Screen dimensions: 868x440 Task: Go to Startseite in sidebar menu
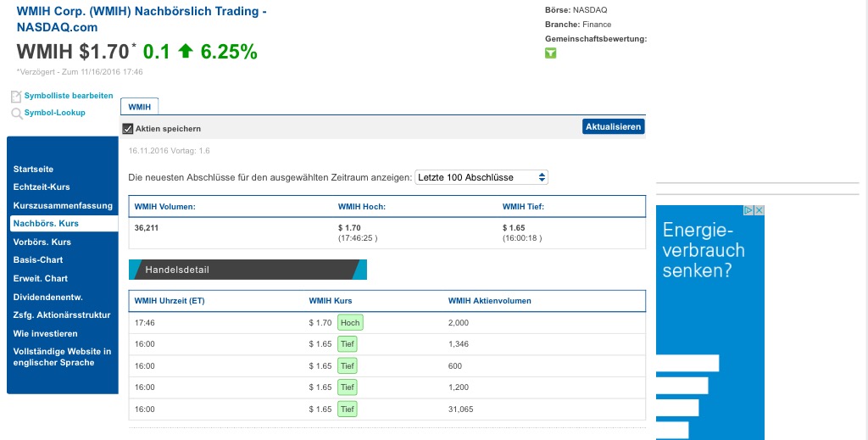(x=34, y=169)
